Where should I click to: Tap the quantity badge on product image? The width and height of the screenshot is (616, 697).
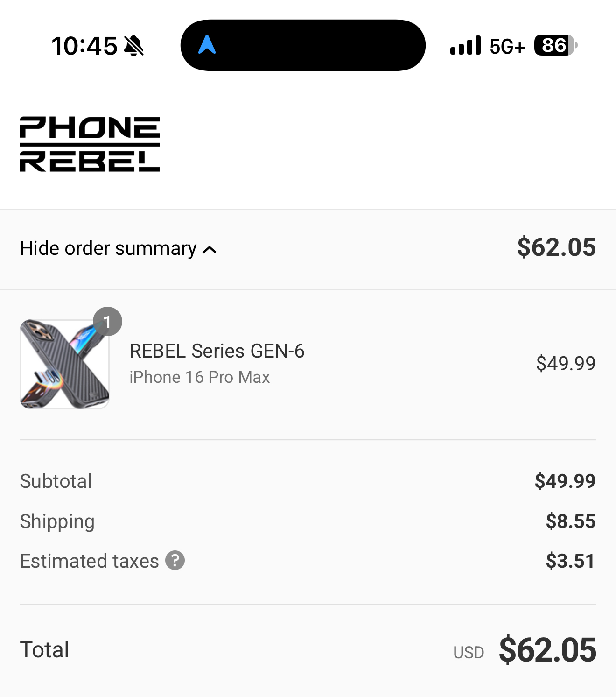pyautogui.click(x=107, y=322)
